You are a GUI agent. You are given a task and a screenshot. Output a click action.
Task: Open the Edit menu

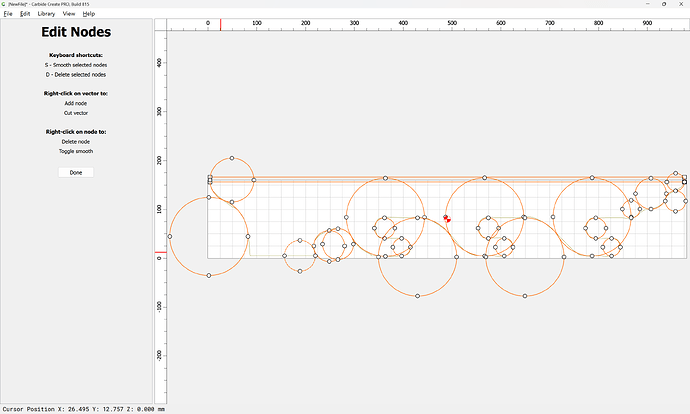pyautogui.click(x=25, y=14)
